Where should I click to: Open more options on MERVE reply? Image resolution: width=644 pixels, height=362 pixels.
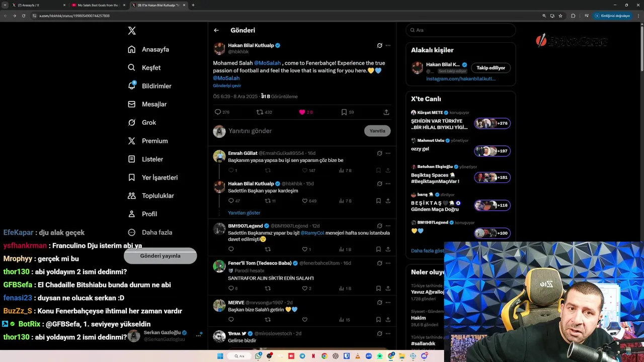(388, 303)
